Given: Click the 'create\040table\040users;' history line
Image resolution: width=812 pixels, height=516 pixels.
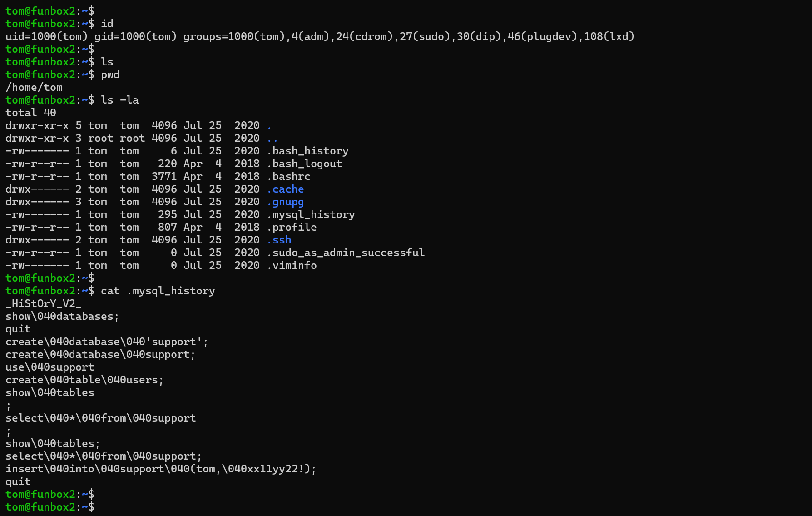Looking at the screenshot, I should 84,380.
